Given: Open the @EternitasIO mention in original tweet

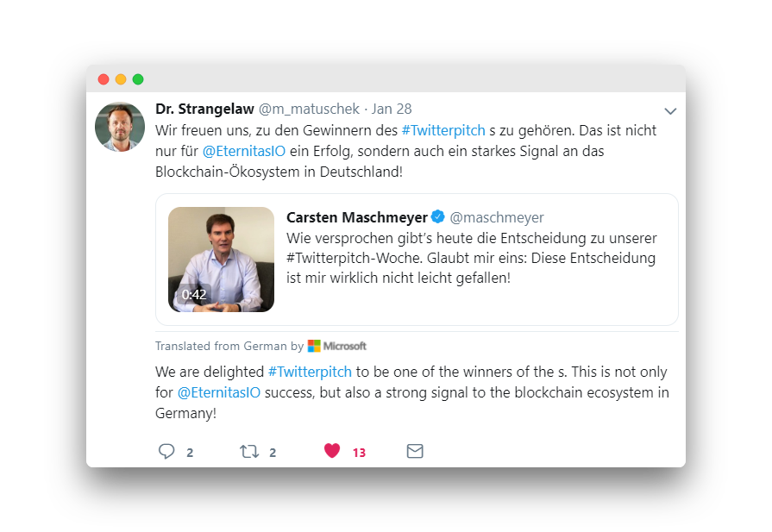Looking at the screenshot, I should pyautogui.click(x=245, y=151).
